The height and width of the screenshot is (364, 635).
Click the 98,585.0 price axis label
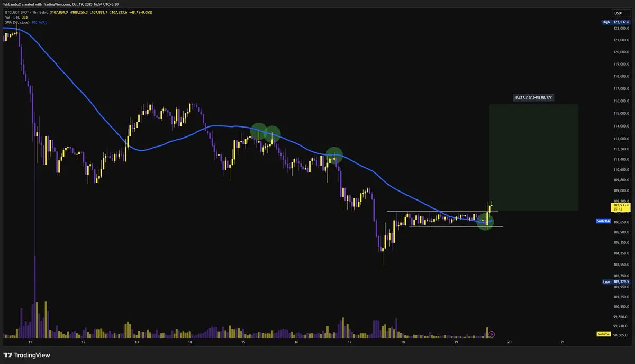[620, 335]
